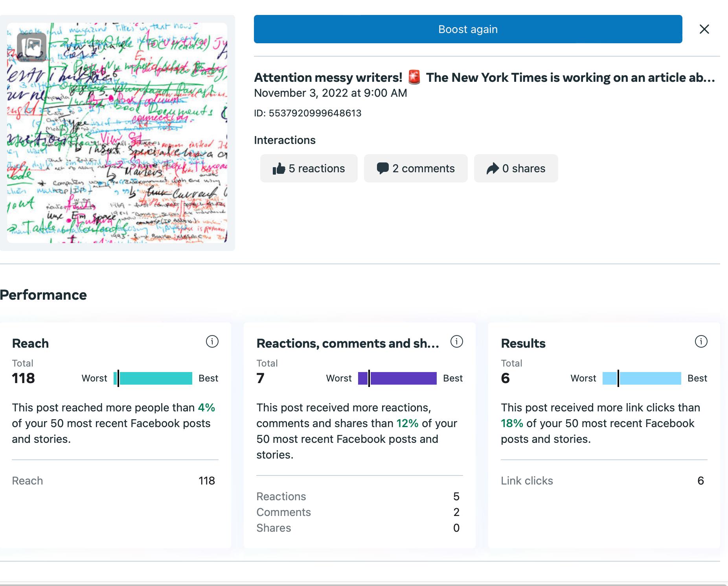Click the reactions and comments total value 7
The height and width of the screenshot is (586, 728).
[260, 378]
